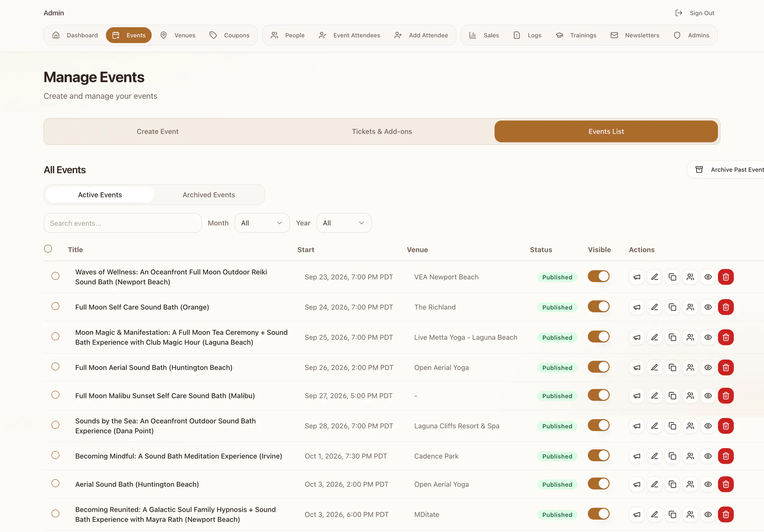This screenshot has width=764, height=532.
Task: Edit the Full Moon Malibu Sunset event
Action: 654,396
